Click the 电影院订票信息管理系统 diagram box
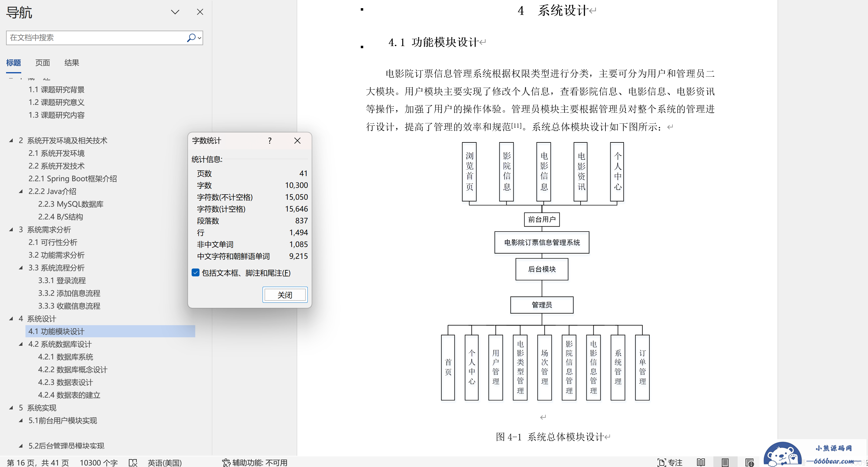Image resolution: width=868 pixels, height=467 pixels. coord(541,242)
